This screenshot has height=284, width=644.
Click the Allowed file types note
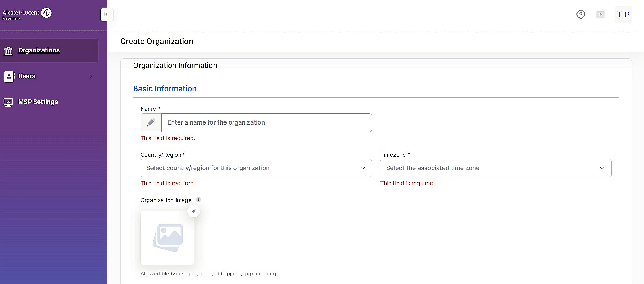pyautogui.click(x=209, y=274)
